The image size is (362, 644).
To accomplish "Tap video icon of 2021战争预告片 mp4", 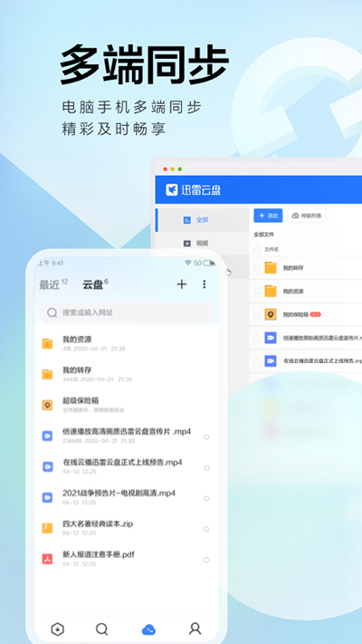I will click(x=47, y=497).
